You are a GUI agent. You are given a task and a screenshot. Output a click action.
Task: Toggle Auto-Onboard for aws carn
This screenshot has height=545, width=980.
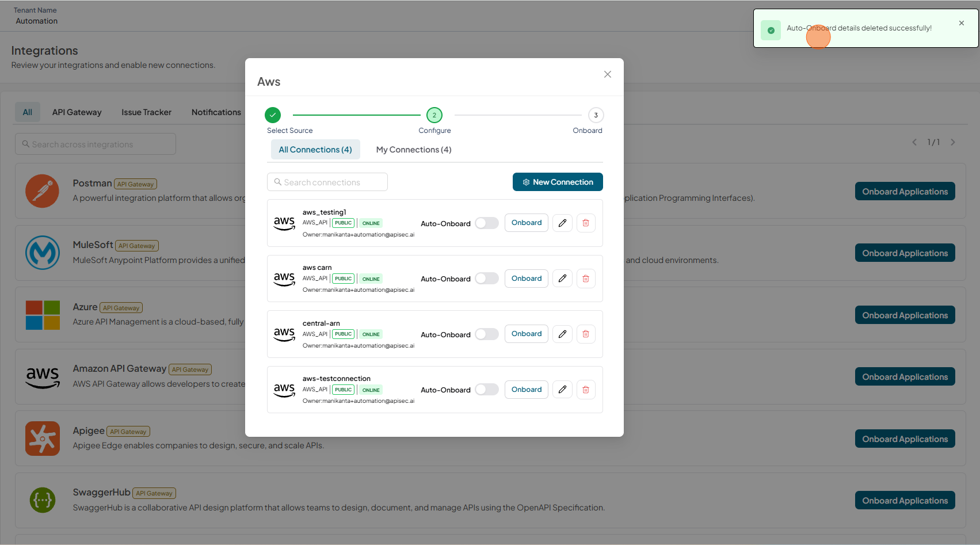[487, 279]
